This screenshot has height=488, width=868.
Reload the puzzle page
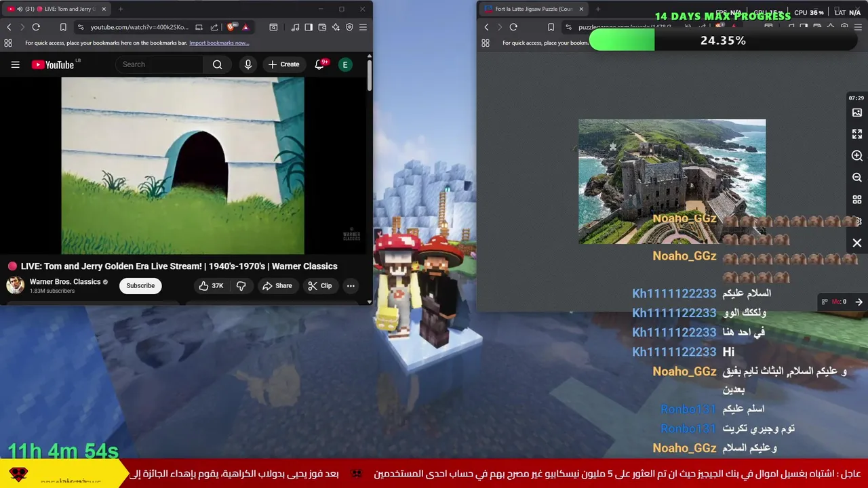[513, 27]
